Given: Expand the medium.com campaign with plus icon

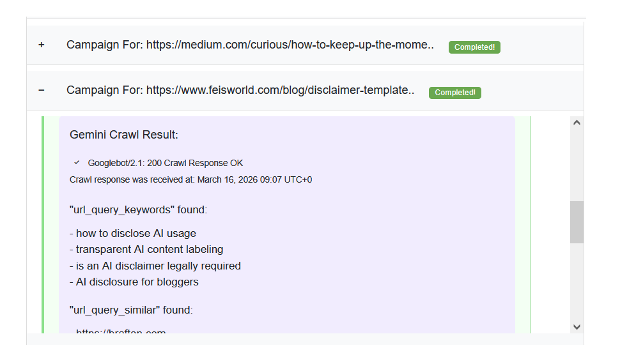Looking at the screenshot, I should [x=42, y=45].
